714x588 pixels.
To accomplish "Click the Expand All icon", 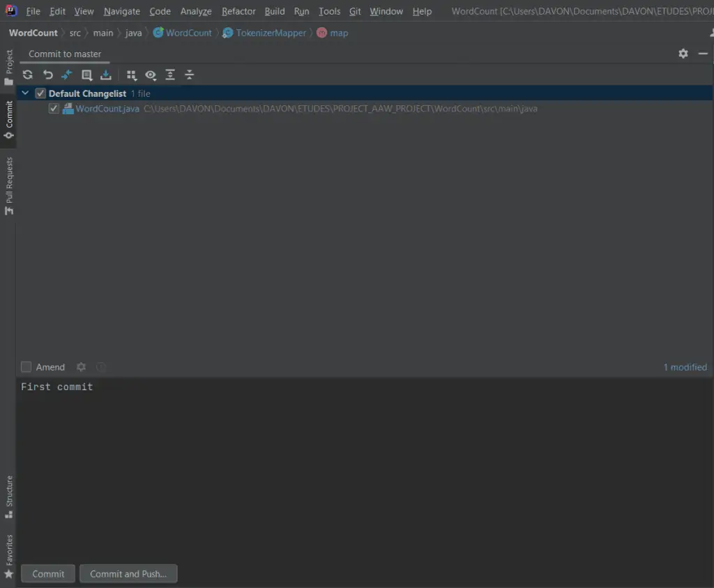I will point(170,75).
